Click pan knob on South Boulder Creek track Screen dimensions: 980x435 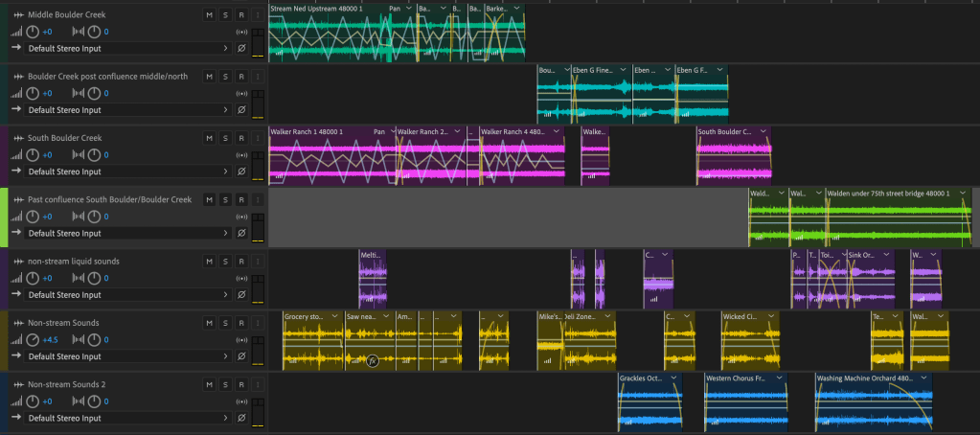94,155
